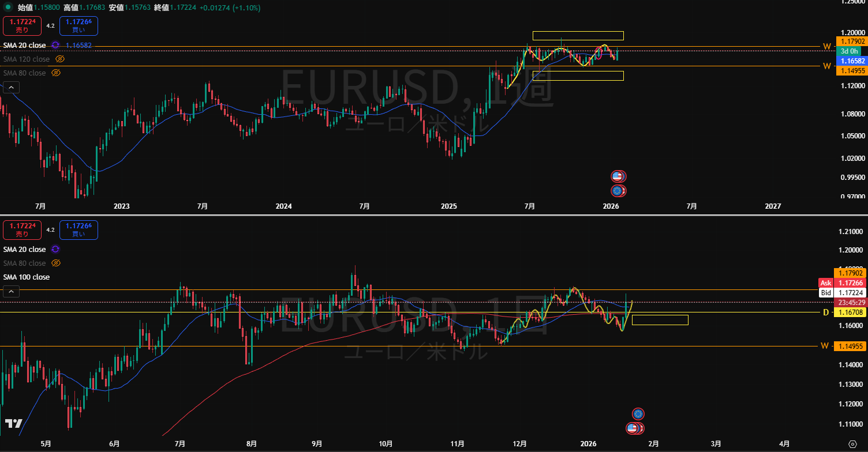Select the SMA 100 close indicator label
This screenshot has height=452, width=868.
coord(27,277)
